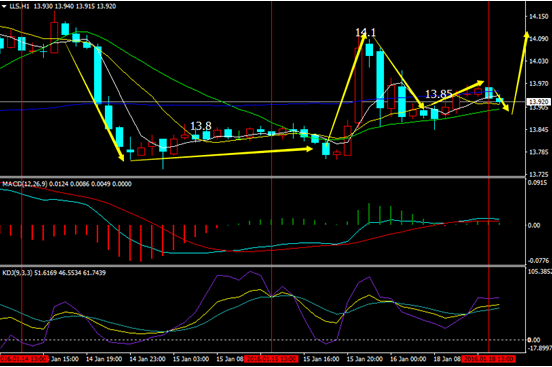Click the LLS.H1 OHLC header text
Viewport: 552px width, 367px height.
coord(63,6)
